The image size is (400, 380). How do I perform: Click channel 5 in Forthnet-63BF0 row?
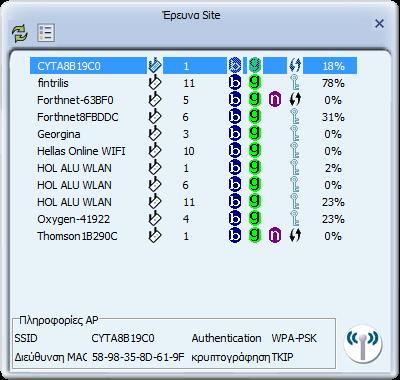(x=186, y=100)
